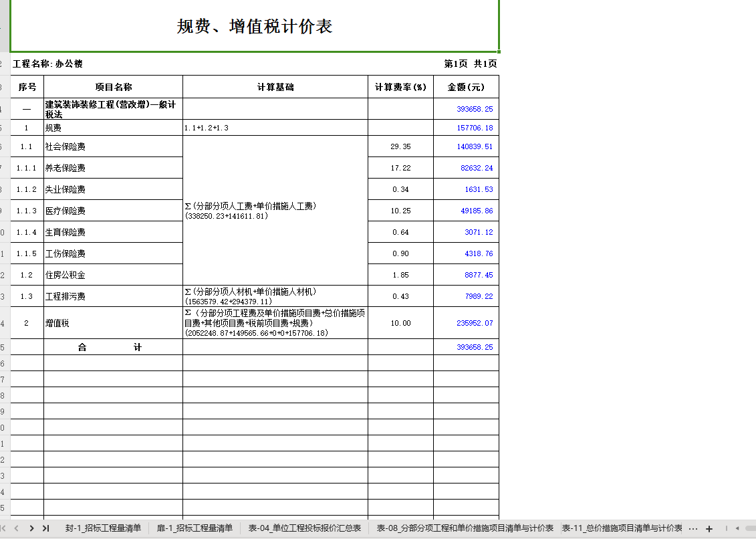Viewport: 756px width, 539px height.
Task: Show more sheets via the ellipsis button
Action: point(693,528)
